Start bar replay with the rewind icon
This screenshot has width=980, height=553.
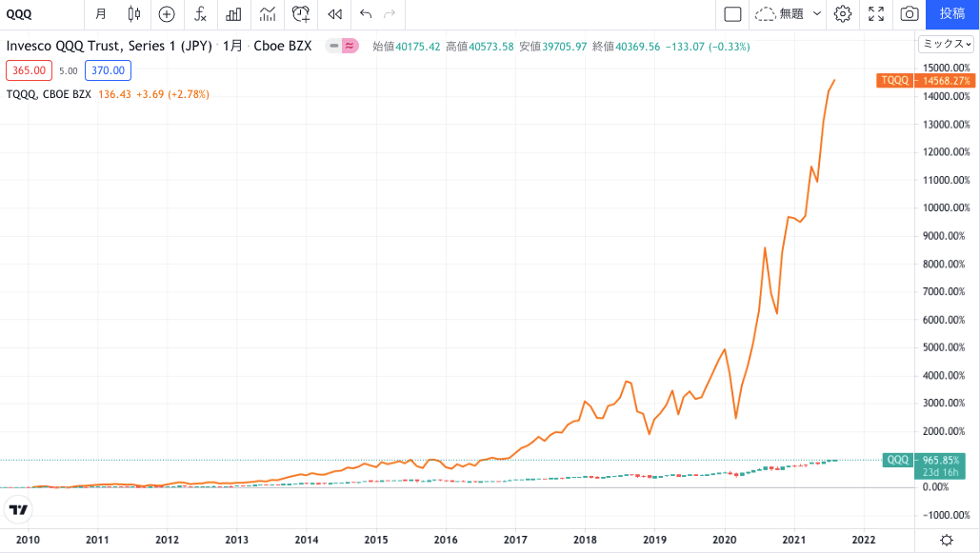(x=335, y=14)
